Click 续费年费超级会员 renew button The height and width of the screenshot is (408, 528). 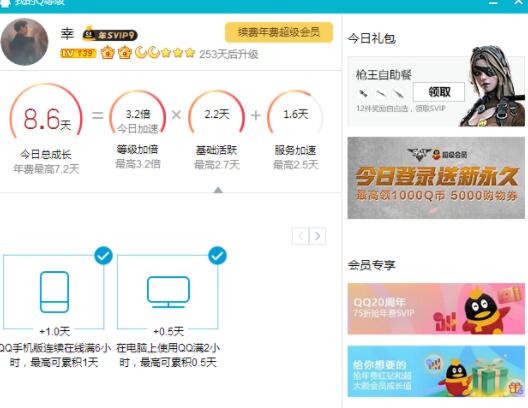[279, 32]
